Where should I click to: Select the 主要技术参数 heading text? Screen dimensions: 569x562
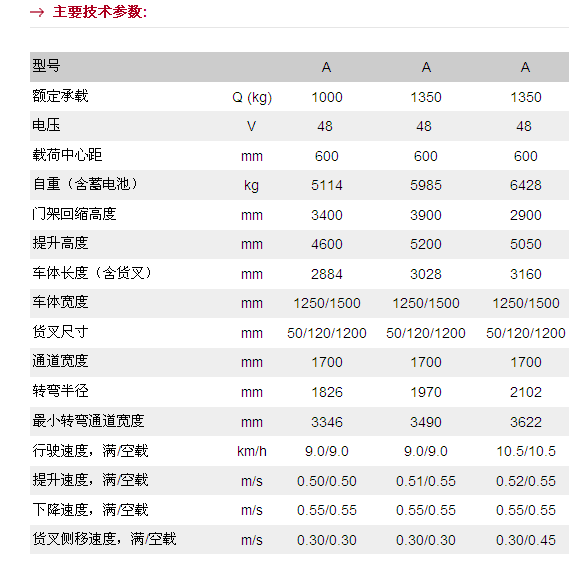click(x=100, y=12)
